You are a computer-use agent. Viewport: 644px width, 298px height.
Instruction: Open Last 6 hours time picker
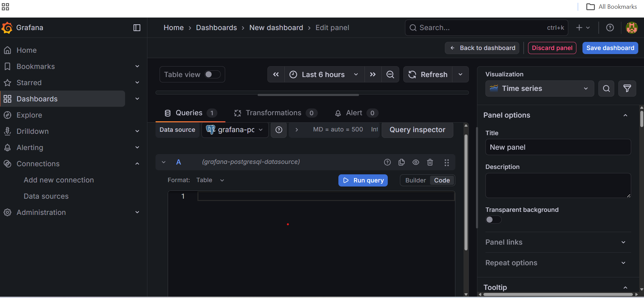coord(325,74)
